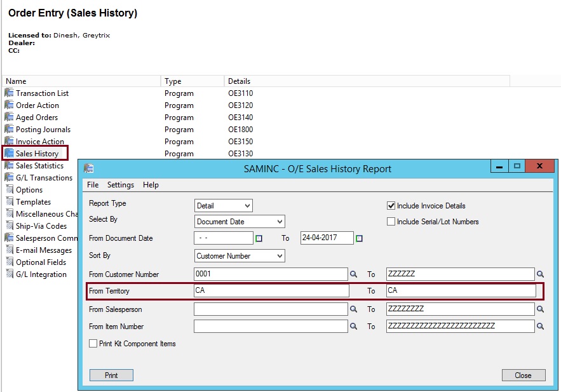The width and height of the screenshot is (561, 392).
Task: Open the E-mail Messages icon
Action: [10, 250]
